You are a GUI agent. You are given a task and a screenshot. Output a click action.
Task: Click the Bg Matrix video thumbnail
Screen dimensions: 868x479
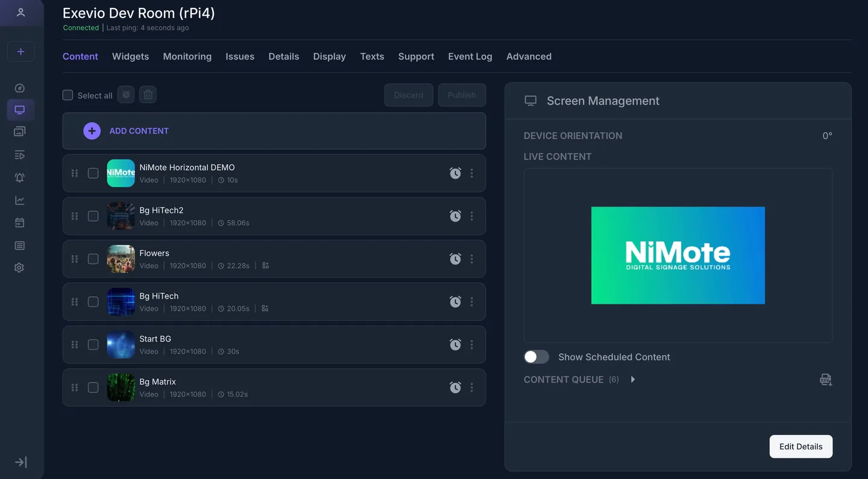[121, 387]
